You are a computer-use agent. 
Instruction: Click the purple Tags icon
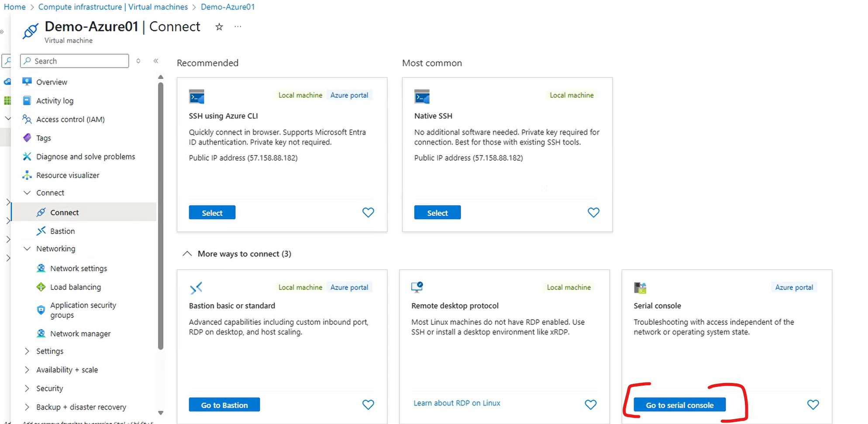coord(27,138)
